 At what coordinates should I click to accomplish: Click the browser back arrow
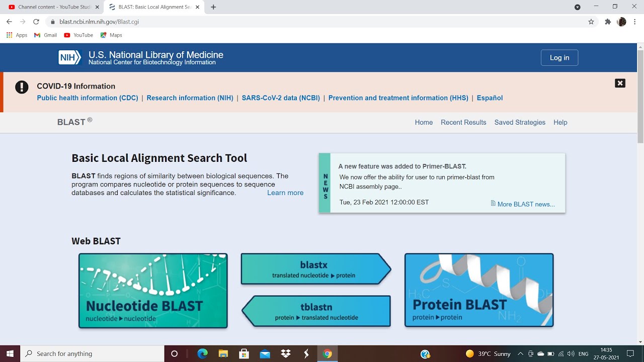pos(9,22)
